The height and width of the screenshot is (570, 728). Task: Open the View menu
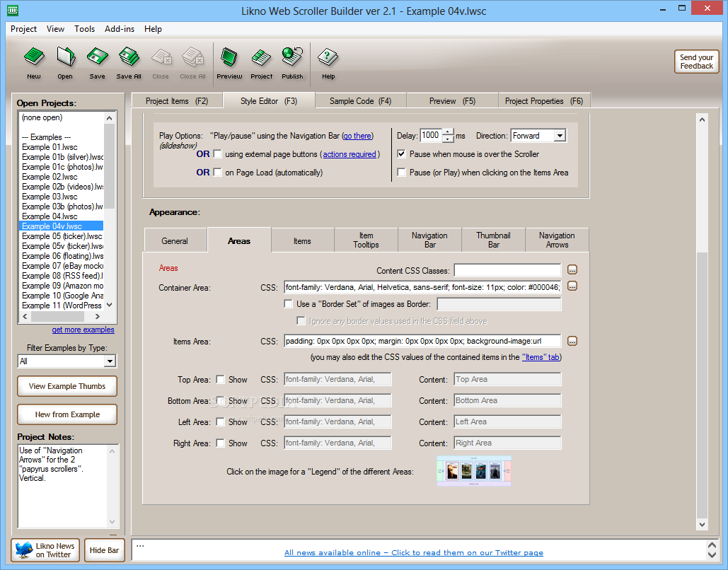[55, 29]
